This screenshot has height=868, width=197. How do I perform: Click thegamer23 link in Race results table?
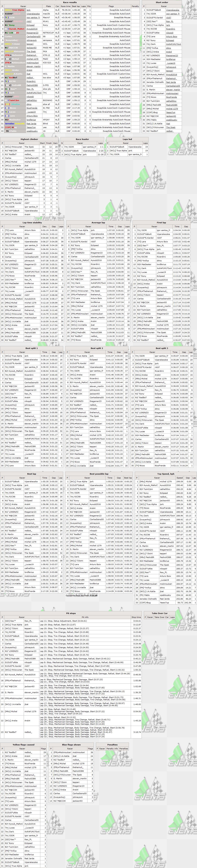click(x=32, y=33)
